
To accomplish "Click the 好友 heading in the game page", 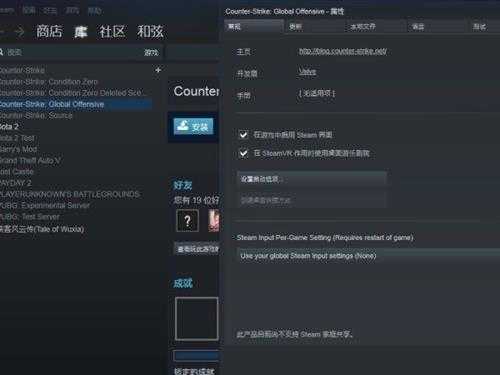I will click(x=183, y=185).
